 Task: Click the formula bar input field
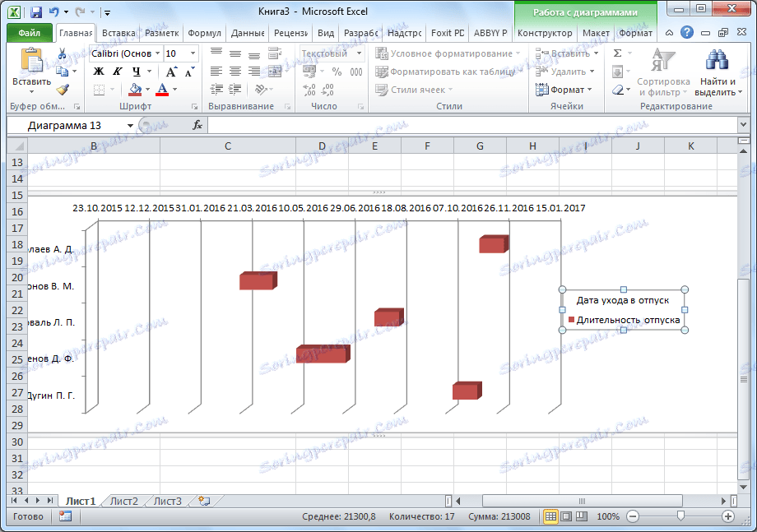tap(471, 126)
